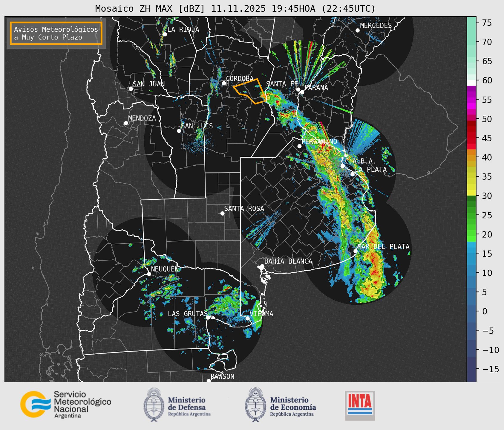504x430 pixels.
Task: Click the MENDOZA label text
Action: (142, 118)
